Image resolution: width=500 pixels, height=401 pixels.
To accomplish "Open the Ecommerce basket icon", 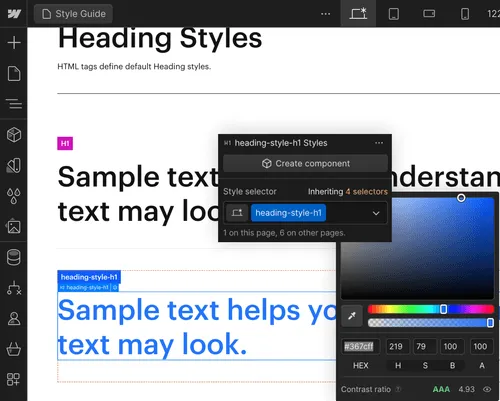I will point(14,349).
